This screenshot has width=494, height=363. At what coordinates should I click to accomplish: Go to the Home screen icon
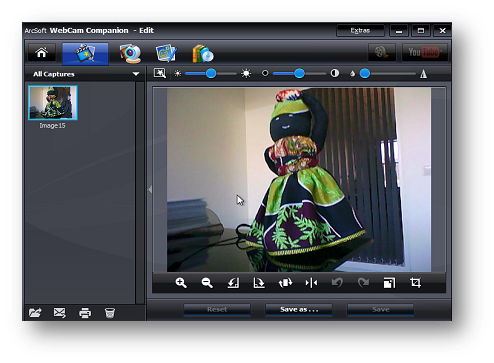[x=42, y=52]
